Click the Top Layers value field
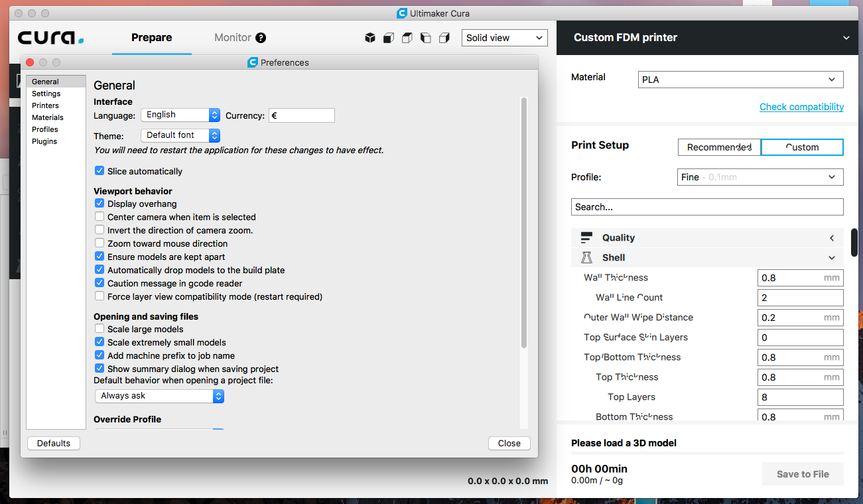 tap(800, 397)
